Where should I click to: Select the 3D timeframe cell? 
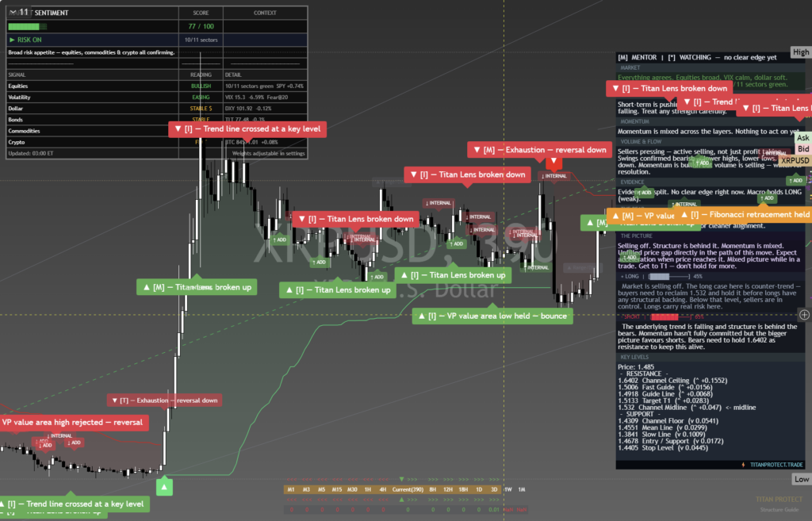click(x=494, y=489)
